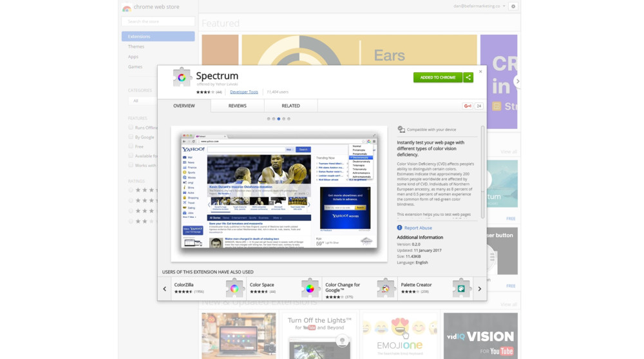Click View all near New & Updated

(509, 305)
